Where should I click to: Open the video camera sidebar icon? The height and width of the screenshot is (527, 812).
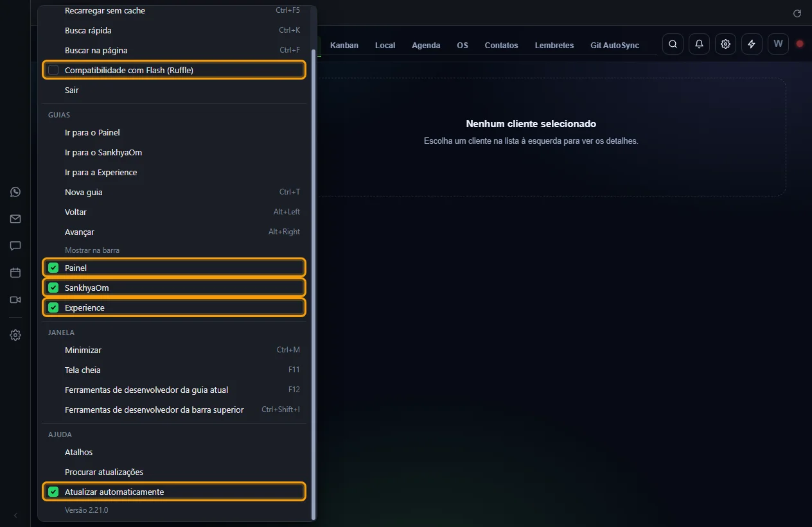tap(15, 300)
